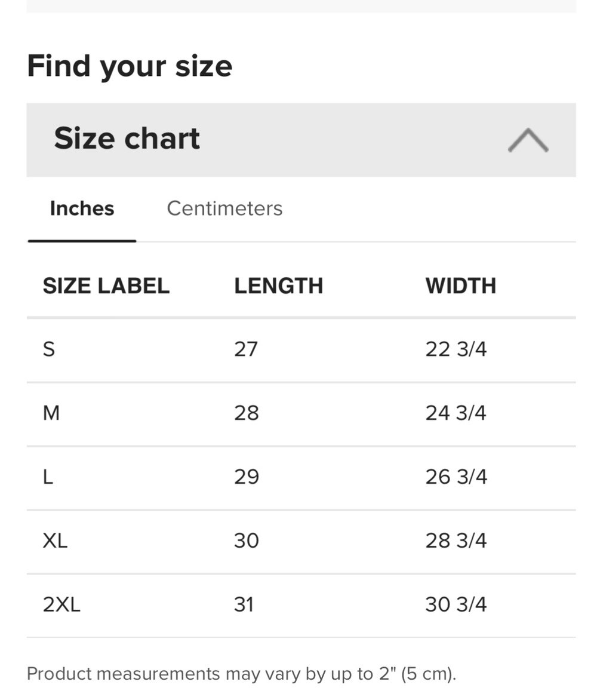Click the Find your size heading
Image resolution: width=600 pixels, height=700 pixels.
point(130,66)
